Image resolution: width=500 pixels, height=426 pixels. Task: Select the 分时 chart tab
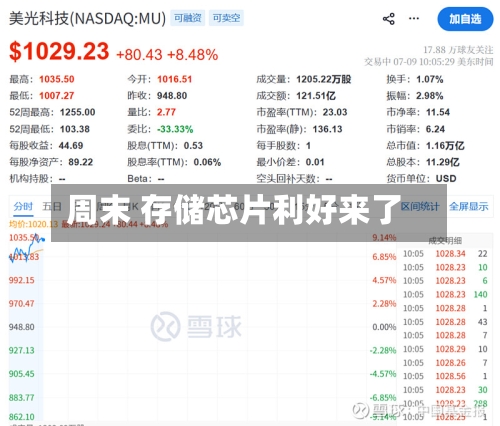coord(23,206)
